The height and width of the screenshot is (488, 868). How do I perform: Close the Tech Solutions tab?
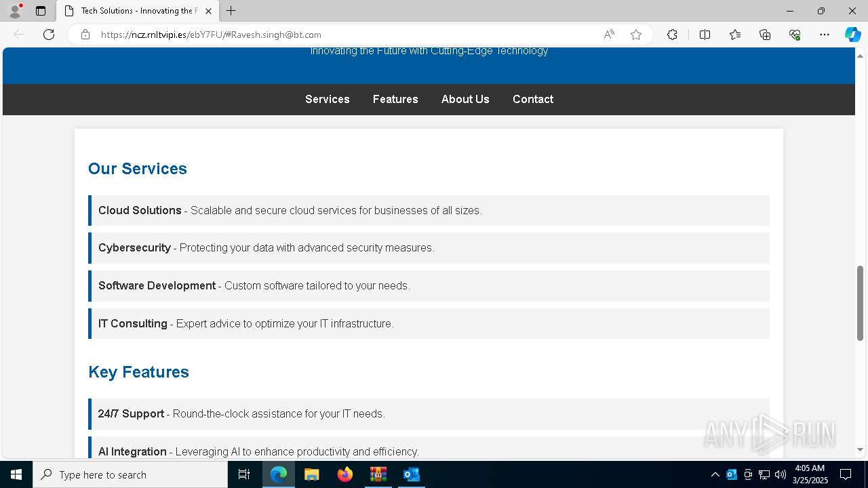coord(208,11)
